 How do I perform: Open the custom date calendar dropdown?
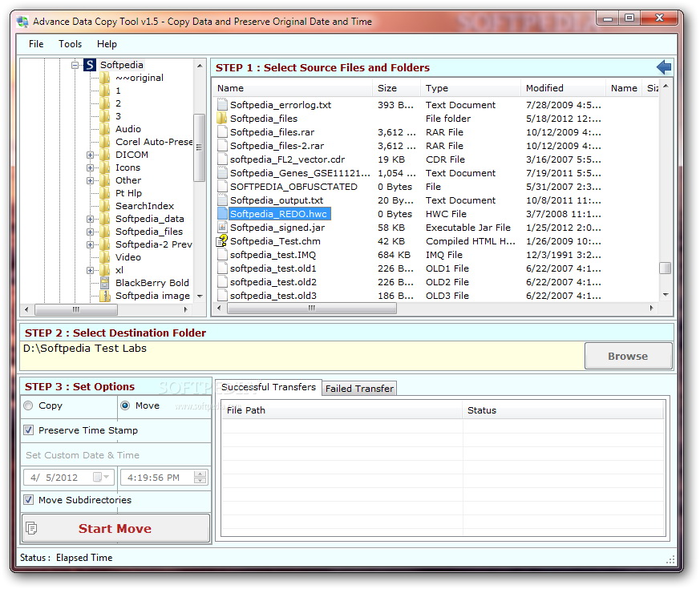[x=101, y=477]
